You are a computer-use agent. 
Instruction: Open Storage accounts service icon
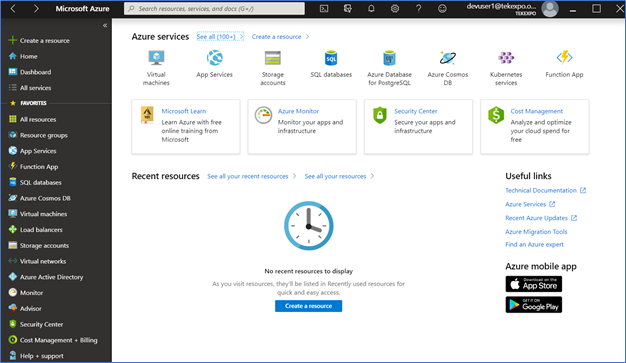tap(273, 58)
